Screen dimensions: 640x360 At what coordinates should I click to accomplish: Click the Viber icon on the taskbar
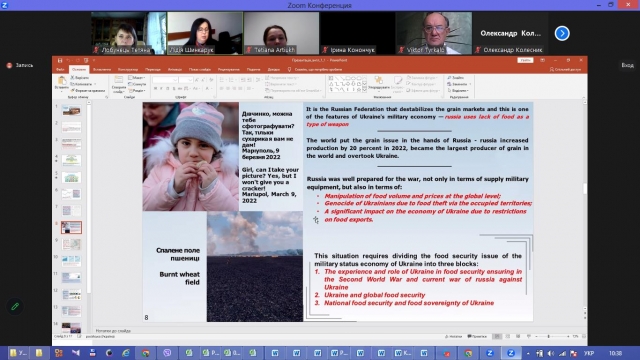click(167, 353)
